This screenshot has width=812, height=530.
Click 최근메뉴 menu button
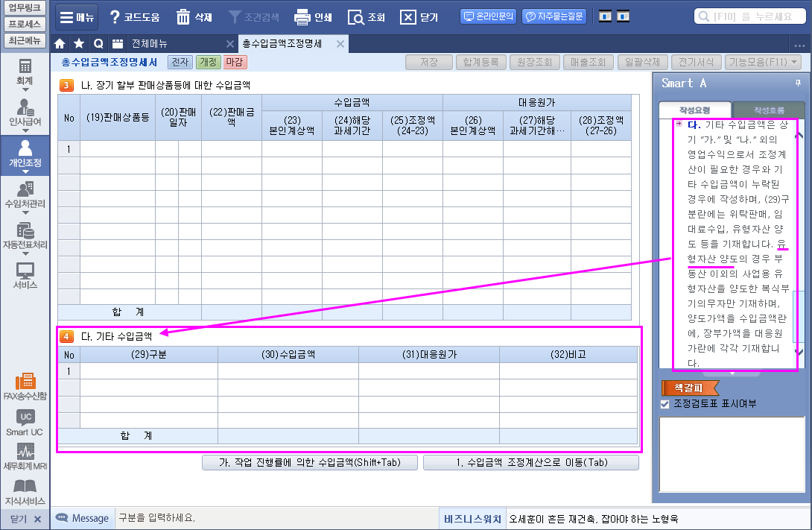point(25,40)
